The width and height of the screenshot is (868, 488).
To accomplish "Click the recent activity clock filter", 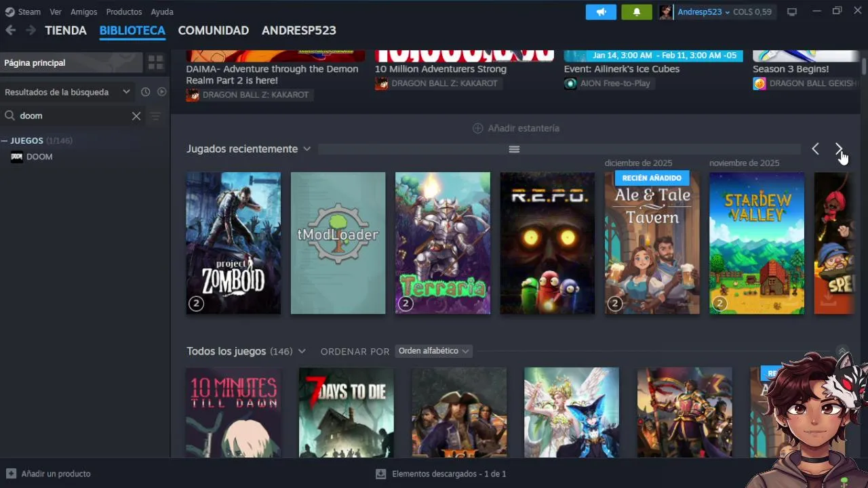I will pyautogui.click(x=145, y=91).
